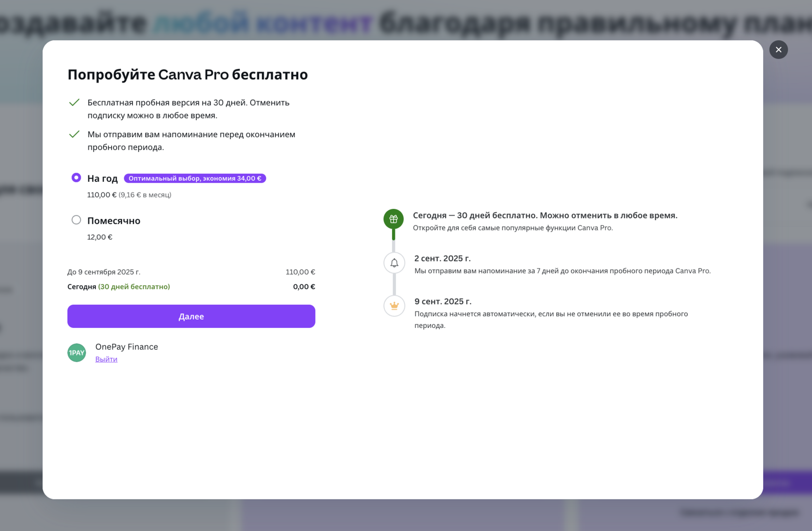Click the green checkmark beside the reminder text

click(74, 134)
